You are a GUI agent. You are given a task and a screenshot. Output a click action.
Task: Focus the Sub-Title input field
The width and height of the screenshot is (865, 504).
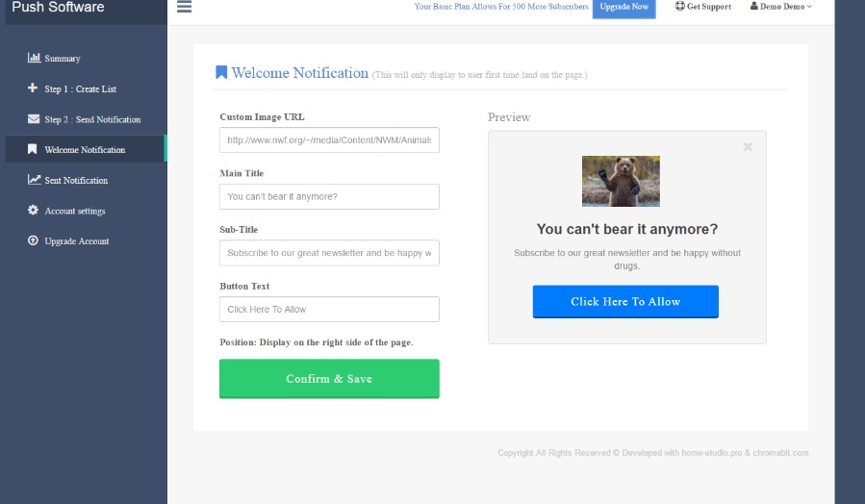tap(329, 253)
